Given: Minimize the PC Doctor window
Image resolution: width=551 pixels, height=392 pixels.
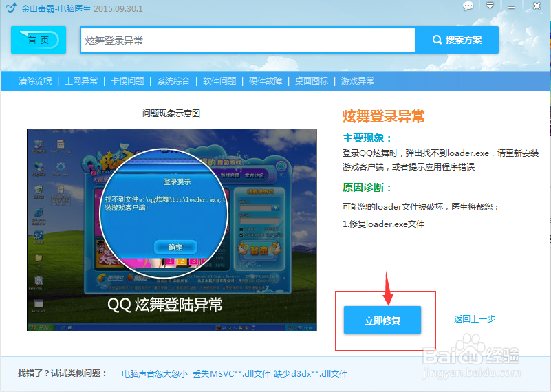Looking at the screenshot, I should click(511, 7).
